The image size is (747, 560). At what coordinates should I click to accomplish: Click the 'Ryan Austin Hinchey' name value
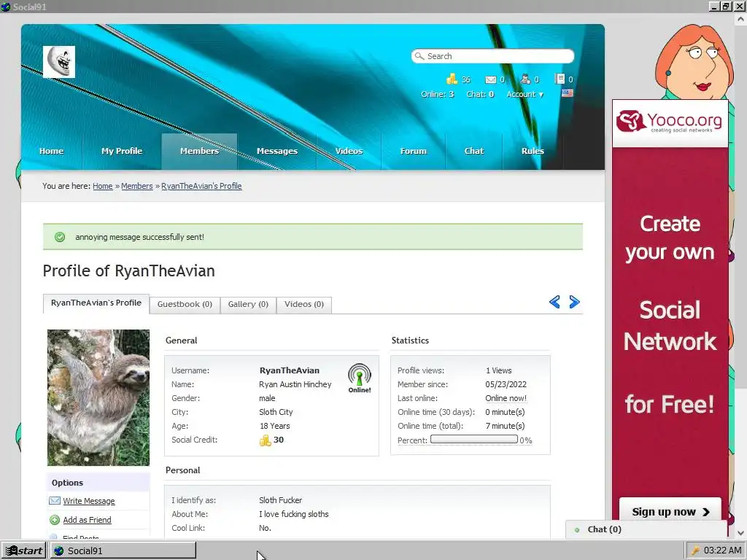coord(295,384)
